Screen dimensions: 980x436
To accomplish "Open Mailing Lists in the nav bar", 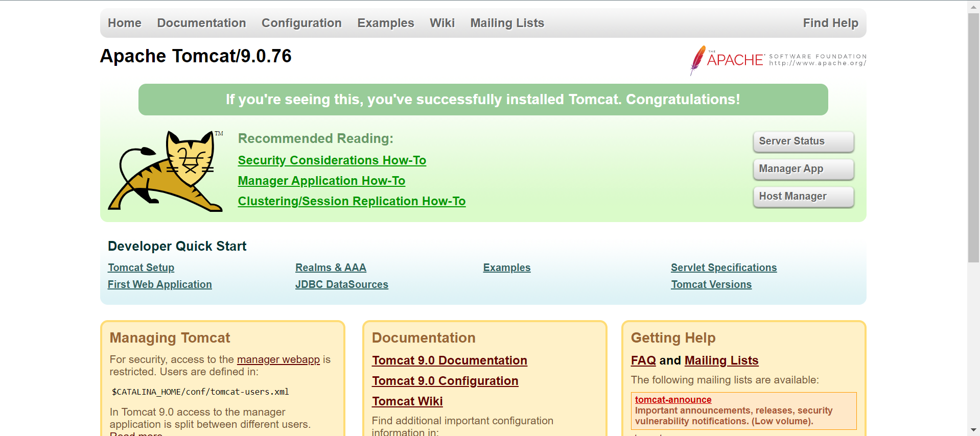I will point(507,23).
